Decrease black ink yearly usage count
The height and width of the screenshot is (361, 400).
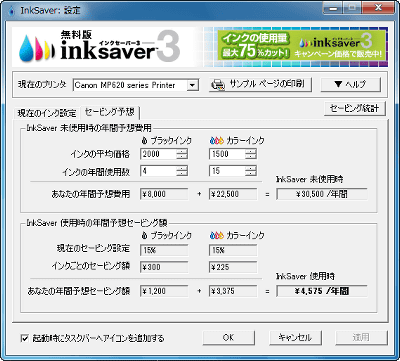click(x=182, y=174)
